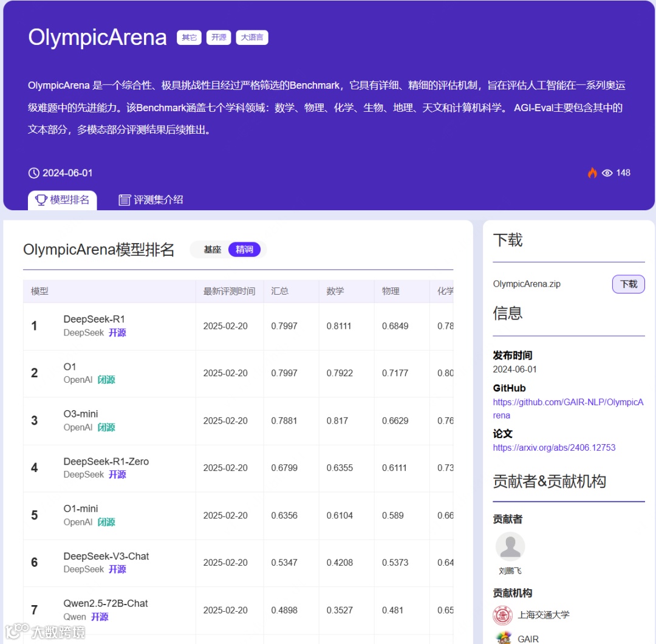Select the 基座 ranking toggle
Viewport: 656px width, 644px height.
212,250
